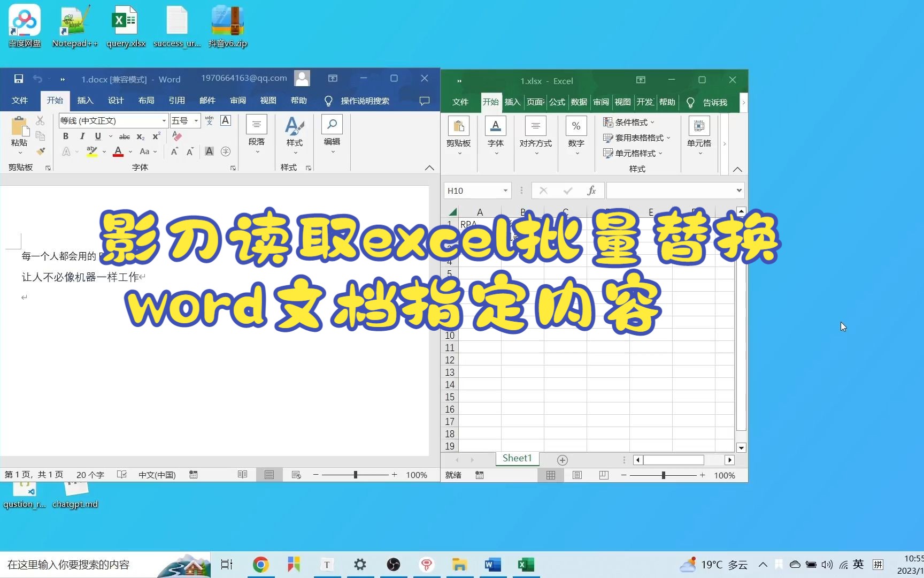Open 条件格式 conditional formatting in Excel
The image size is (924, 578).
tap(629, 122)
